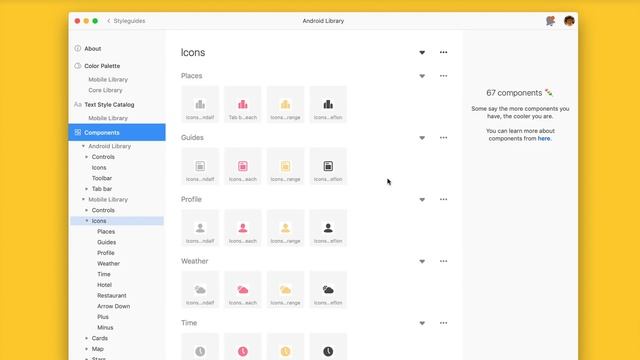640x360 pixels.
Task: Select the dark Profile person icon
Action: (x=328, y=228)
